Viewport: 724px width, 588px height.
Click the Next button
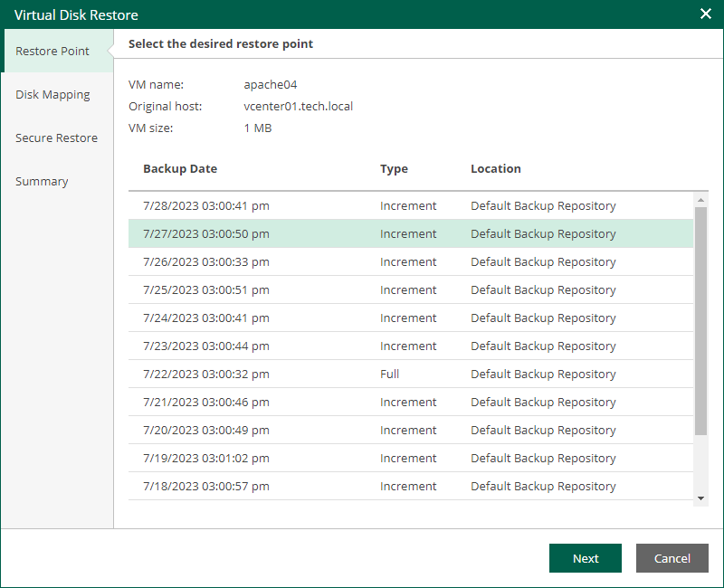coord(586,558)
